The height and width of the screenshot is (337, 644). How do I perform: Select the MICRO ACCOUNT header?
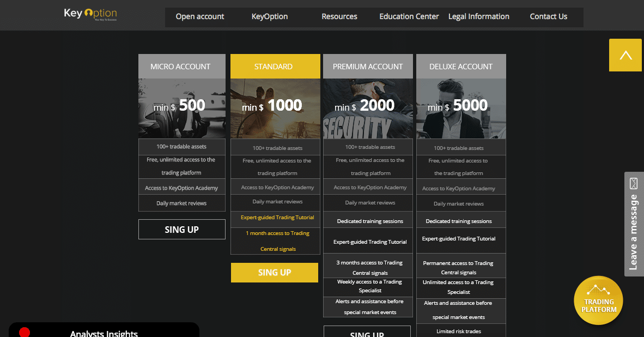tap(182, 66)
